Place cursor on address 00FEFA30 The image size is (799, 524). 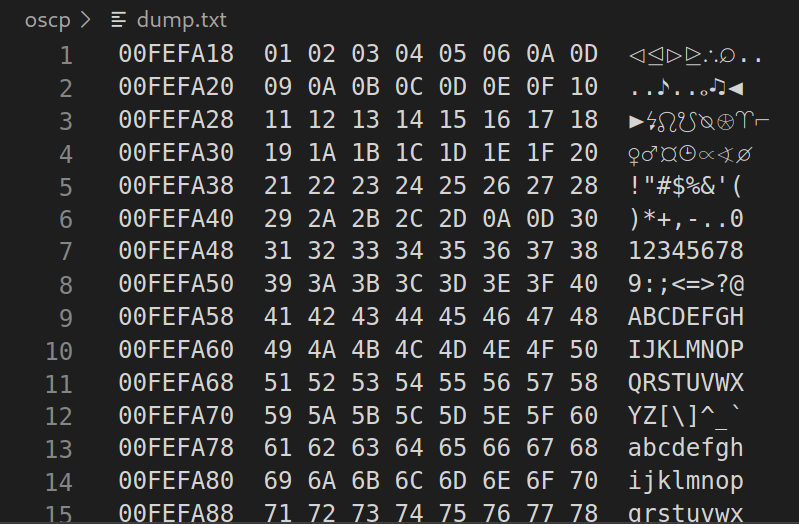pos(176,154)
